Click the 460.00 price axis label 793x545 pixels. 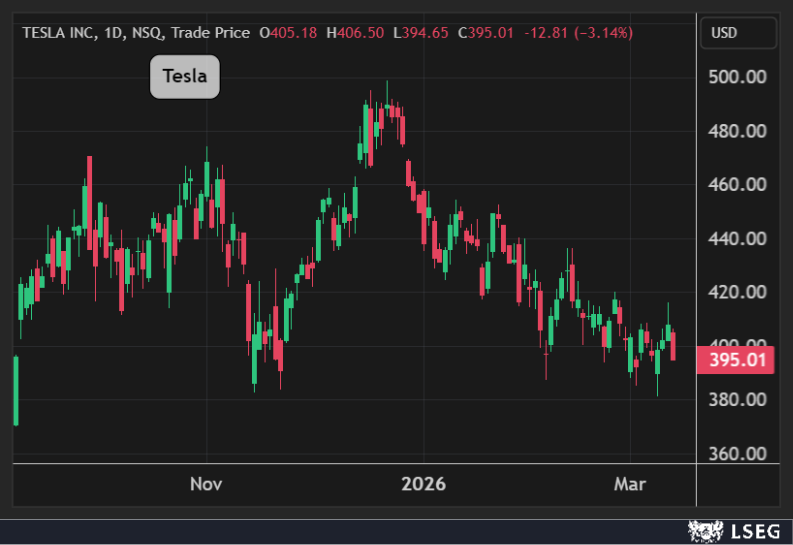pos(737,185)
